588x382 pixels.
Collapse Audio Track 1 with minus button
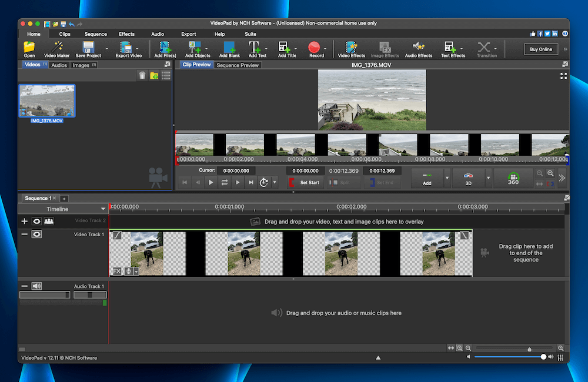click(24, 286)
